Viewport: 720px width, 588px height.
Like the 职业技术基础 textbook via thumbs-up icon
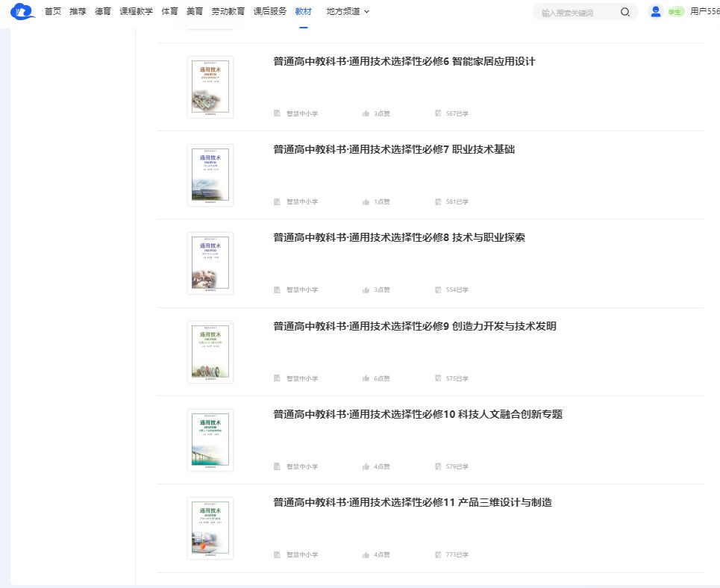(366, 201)
